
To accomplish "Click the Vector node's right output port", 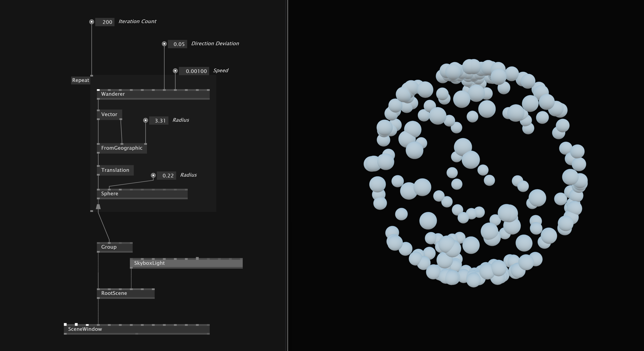I will coord(121,119).
